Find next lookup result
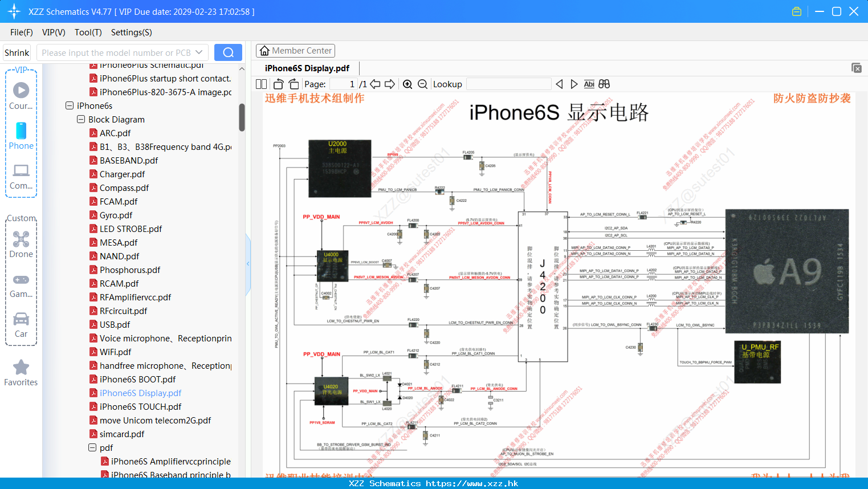Screen dimensions: 868x489 [x=574, y=84]
